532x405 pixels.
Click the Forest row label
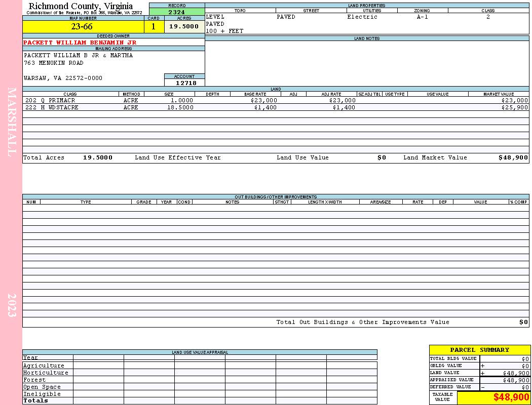pos(34,380)
